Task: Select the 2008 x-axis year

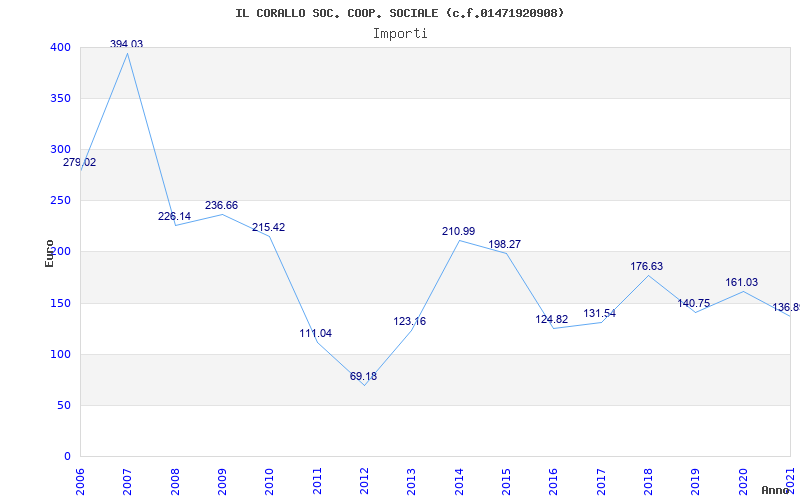Action: coord(175,481)
